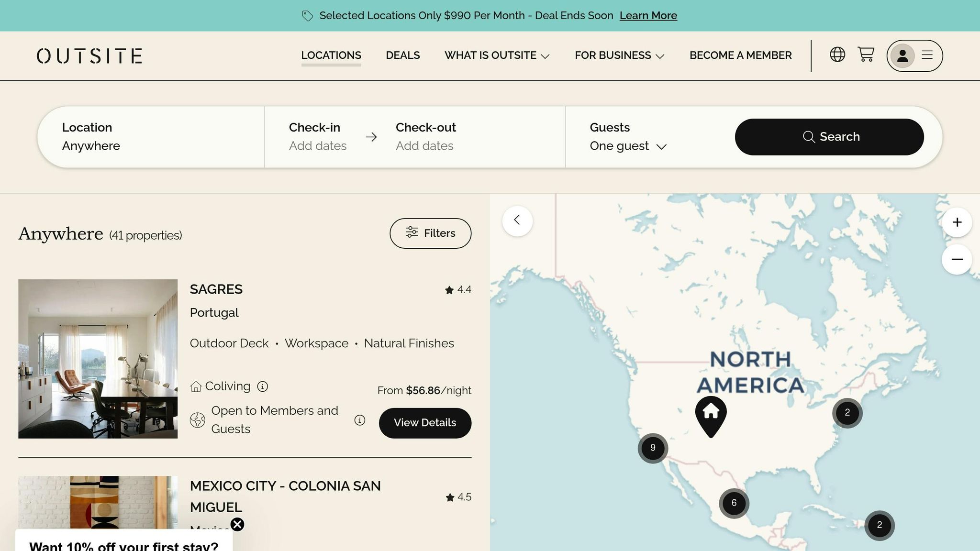Click the 41 properties count
The height and width of the screenshot is (551, 980).
(145, 235)
